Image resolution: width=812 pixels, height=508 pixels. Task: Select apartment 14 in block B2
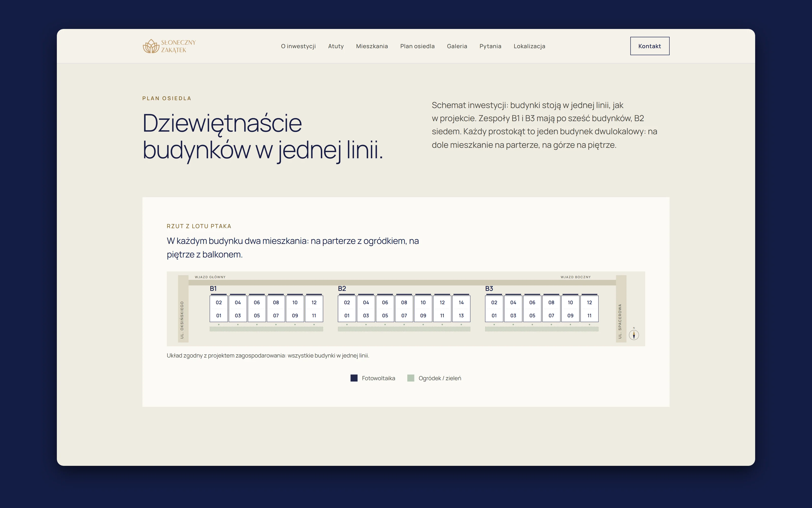pos(461,302)
